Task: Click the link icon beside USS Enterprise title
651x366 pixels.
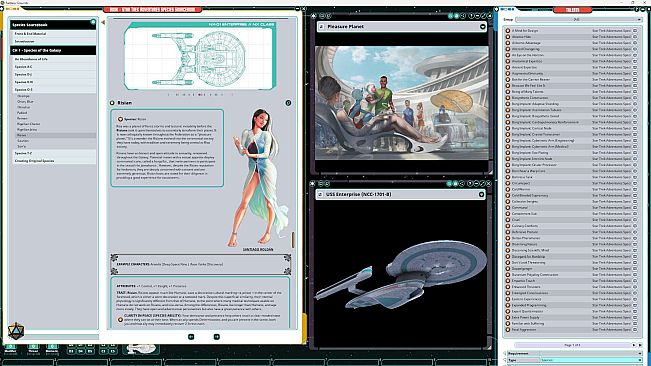Action: point(320,194)
